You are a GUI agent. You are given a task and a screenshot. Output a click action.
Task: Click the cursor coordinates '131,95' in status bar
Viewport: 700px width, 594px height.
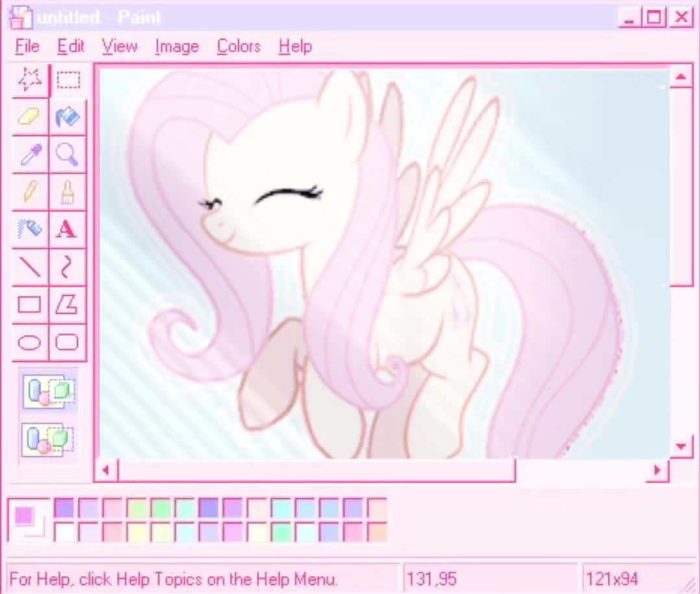(x=432, y=579)
